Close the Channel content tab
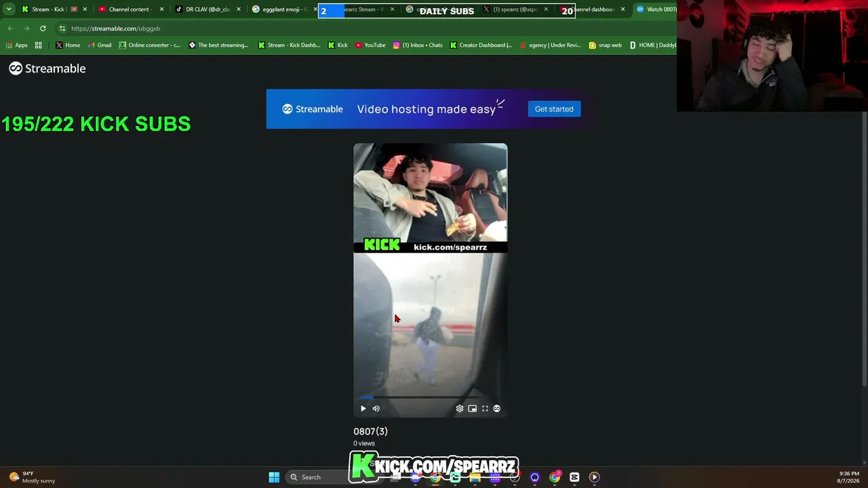This screenshot has width=868, height=488. (161, 9)
